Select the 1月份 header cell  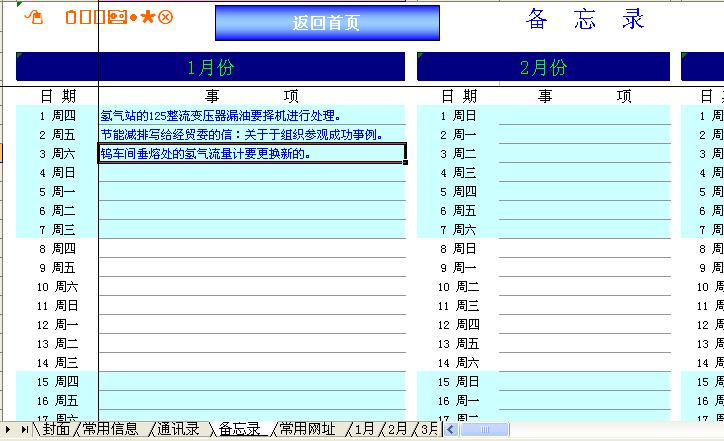tap(210, 67)
